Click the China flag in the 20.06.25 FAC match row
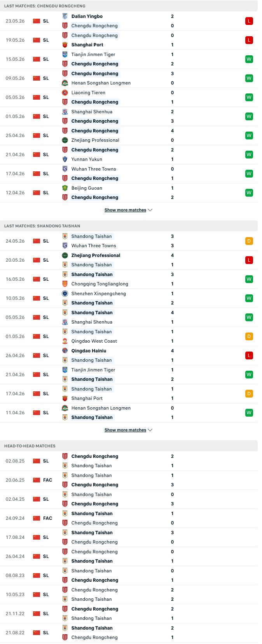The image size is (262, 644). pos(37,480)
